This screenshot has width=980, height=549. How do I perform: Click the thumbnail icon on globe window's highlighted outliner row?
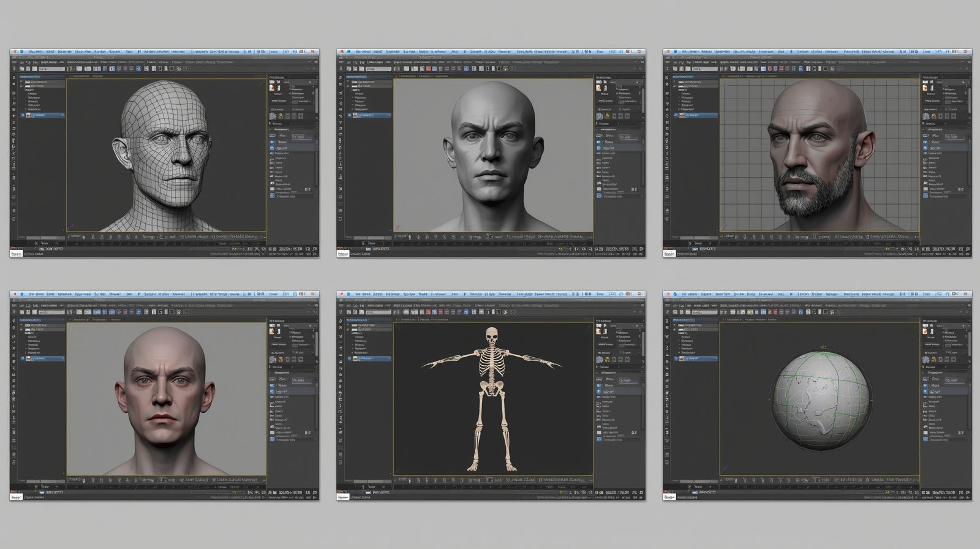tap(683, 358)
